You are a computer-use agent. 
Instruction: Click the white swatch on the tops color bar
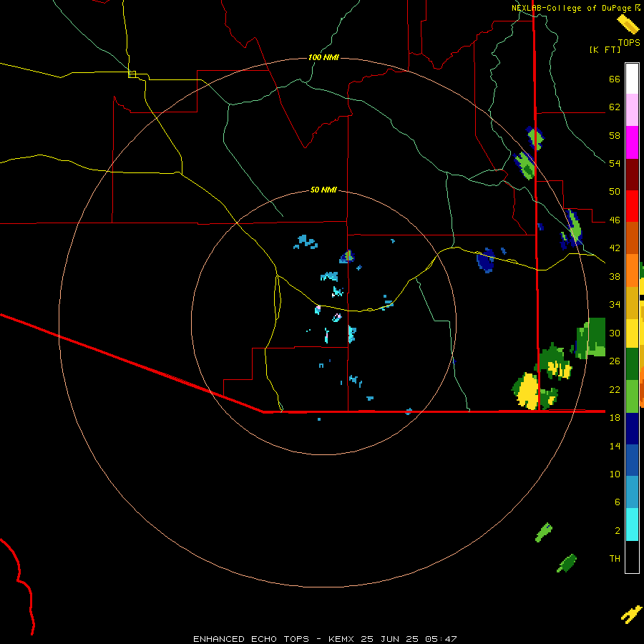(632, 79)
